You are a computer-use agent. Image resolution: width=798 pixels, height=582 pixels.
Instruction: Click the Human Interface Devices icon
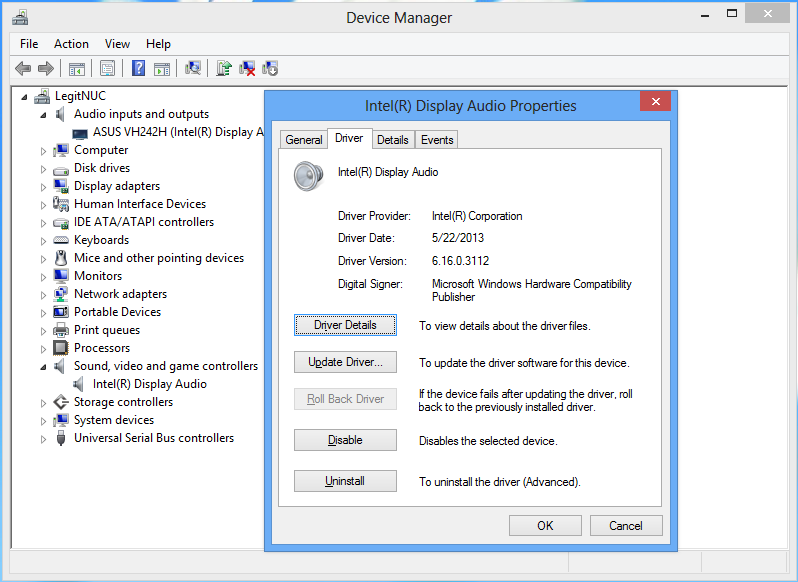[61, 204]
